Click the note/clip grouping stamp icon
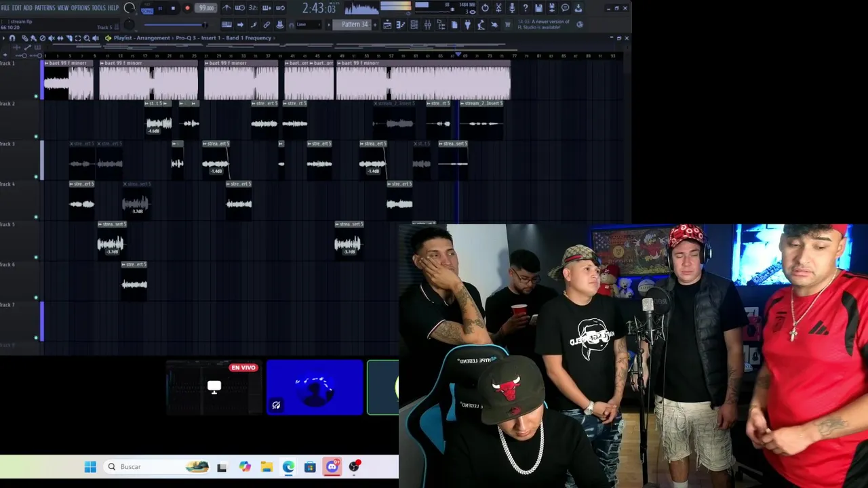Image resolution: width=868 pixels, height=488 pixels. pos(280,25)
